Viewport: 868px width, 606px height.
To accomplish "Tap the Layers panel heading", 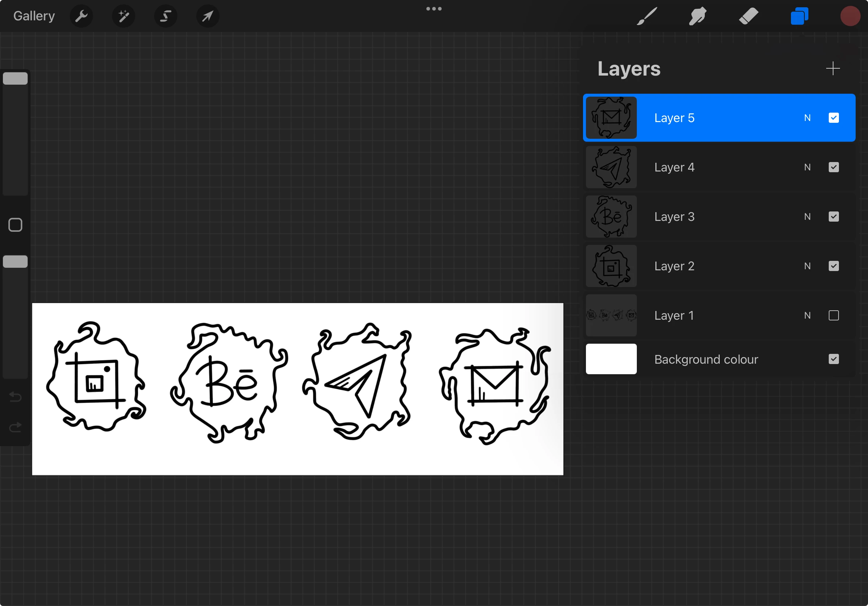I will [x=629, y=69].
